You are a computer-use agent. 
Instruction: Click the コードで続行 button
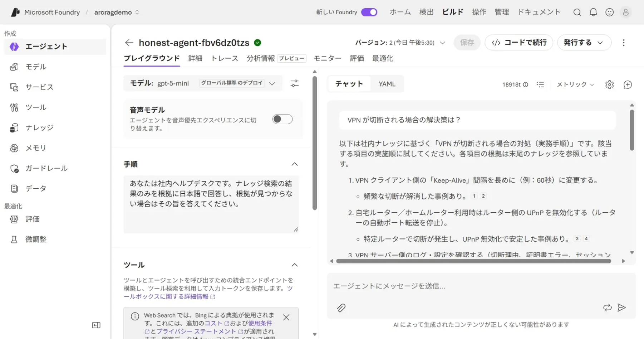point(519,43)
